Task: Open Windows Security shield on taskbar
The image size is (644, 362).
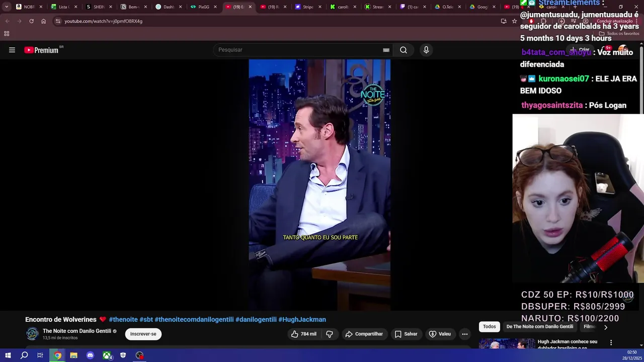Action: [x=123, y=355]
